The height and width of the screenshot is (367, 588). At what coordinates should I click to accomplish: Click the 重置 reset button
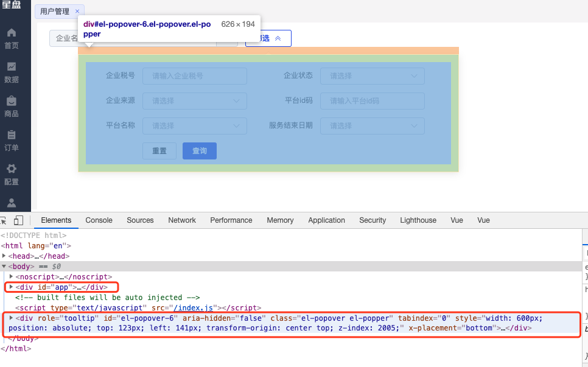(x=159, y=150)
